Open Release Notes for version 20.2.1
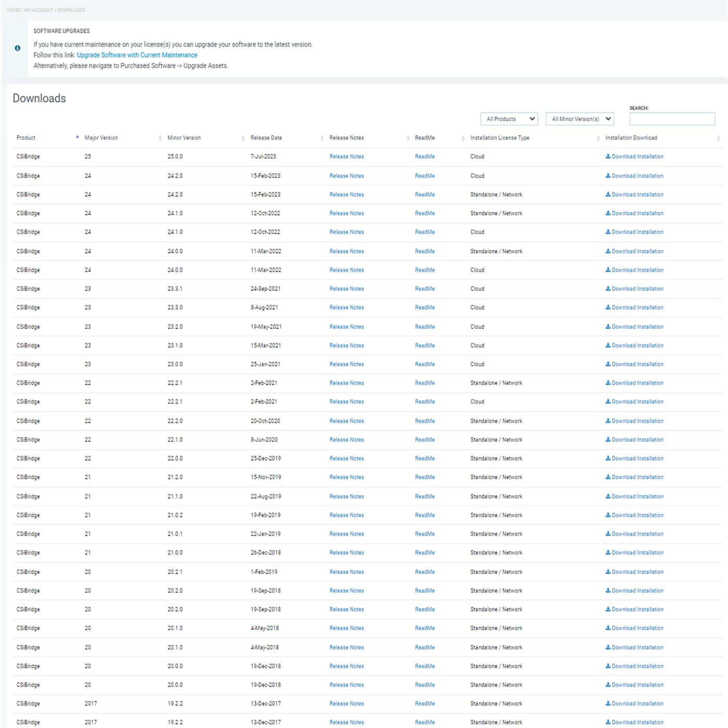The image size is (728, 728). tap(347, 571)
